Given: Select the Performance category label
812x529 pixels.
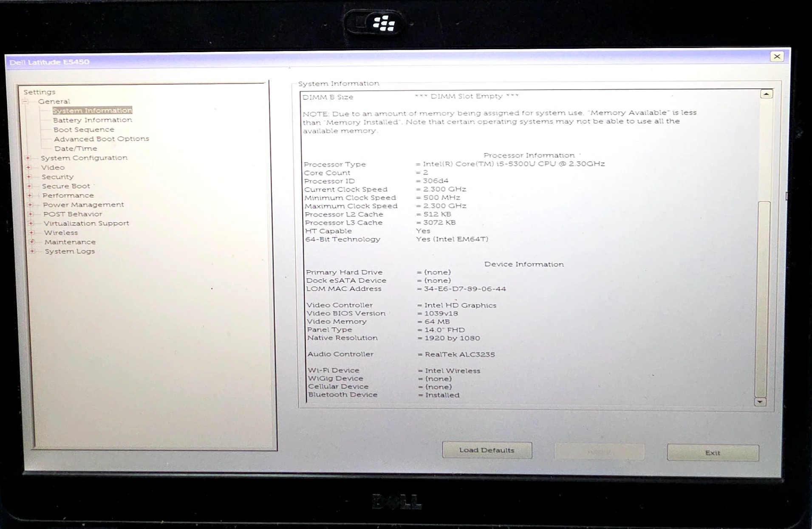Looking at the screenshot, I should point(68,195).
